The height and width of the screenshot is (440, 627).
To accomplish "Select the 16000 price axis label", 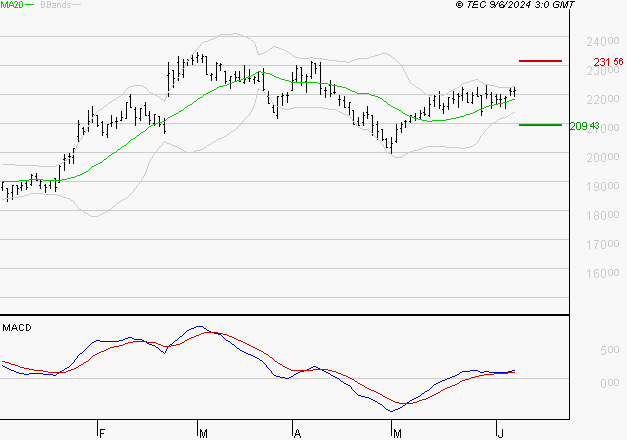I will 603,273.
